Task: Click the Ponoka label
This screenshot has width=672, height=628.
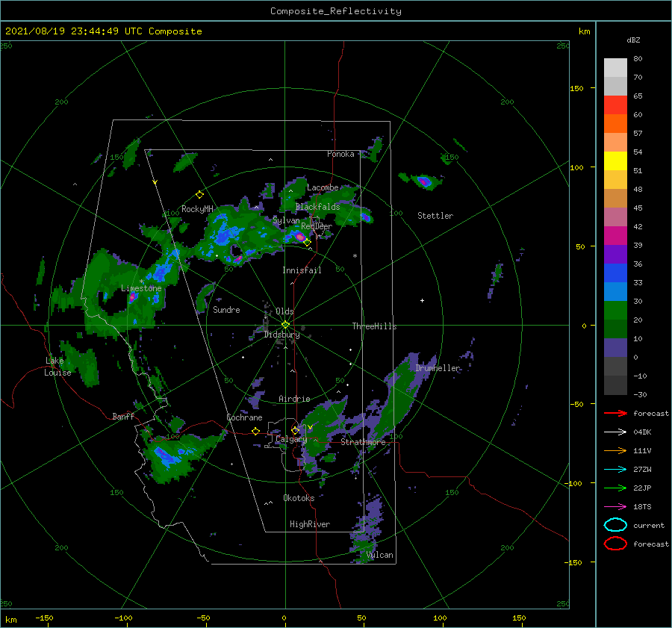Action: coord(340,154)
